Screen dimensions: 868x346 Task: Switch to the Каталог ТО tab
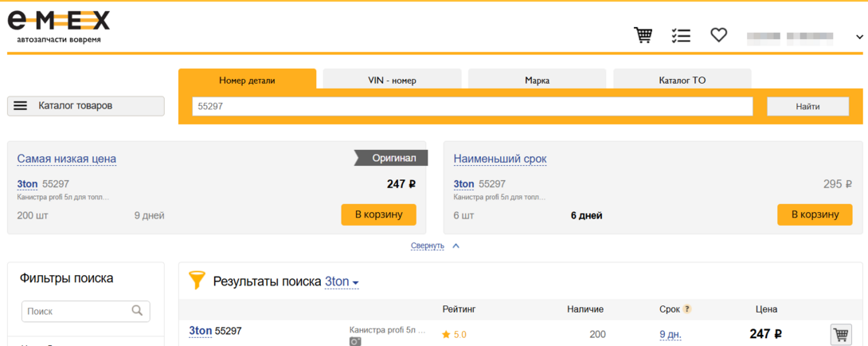tap(682, 81)
